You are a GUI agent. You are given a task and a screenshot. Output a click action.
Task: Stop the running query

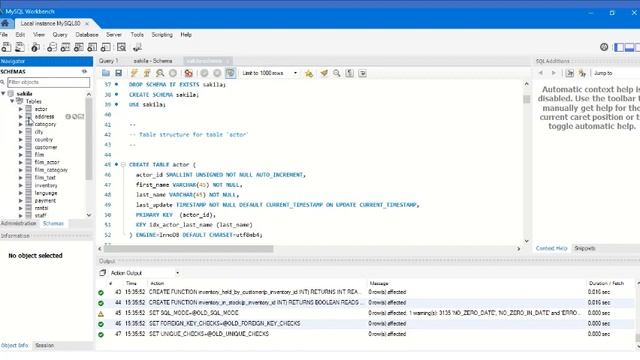pyautogui.click(x=173, y=73)
